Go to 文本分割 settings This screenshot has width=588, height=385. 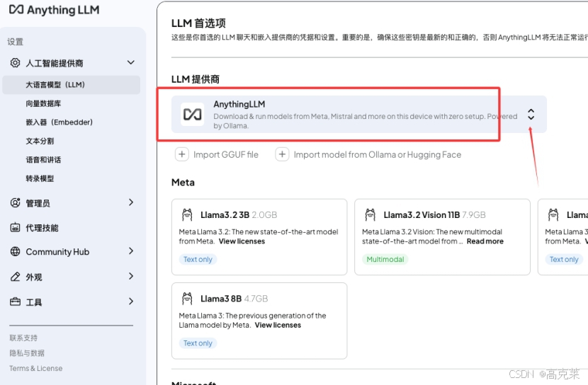[40, 142]
